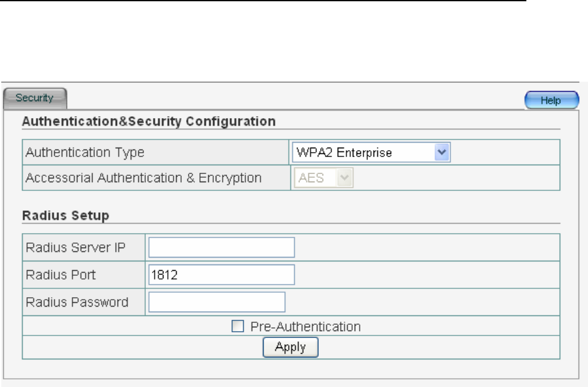Click the Help button

click(552, 101)
